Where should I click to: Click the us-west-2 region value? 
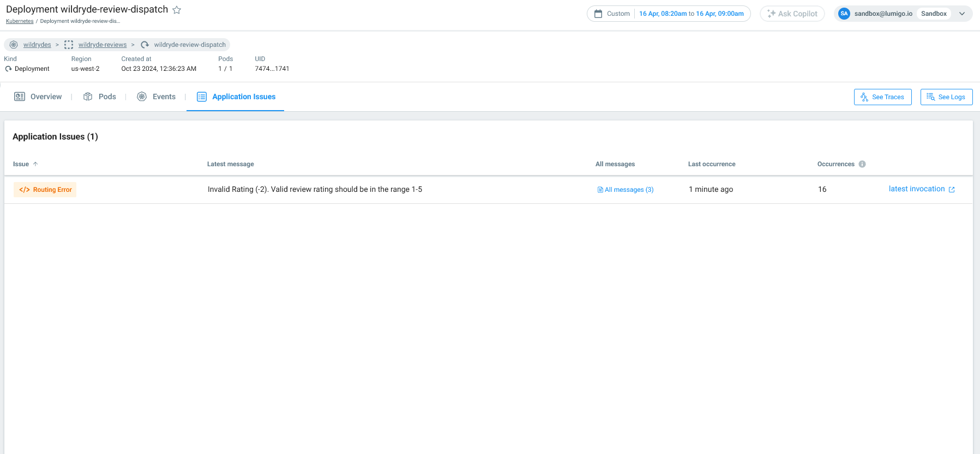click(x=86, y=69)
